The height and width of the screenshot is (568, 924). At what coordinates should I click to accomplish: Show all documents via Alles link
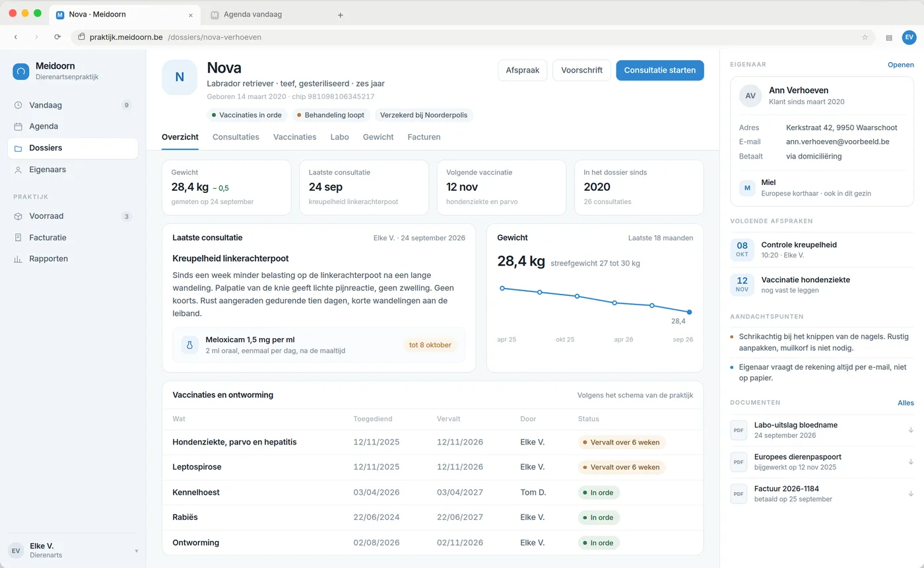[x=906, y=403]
